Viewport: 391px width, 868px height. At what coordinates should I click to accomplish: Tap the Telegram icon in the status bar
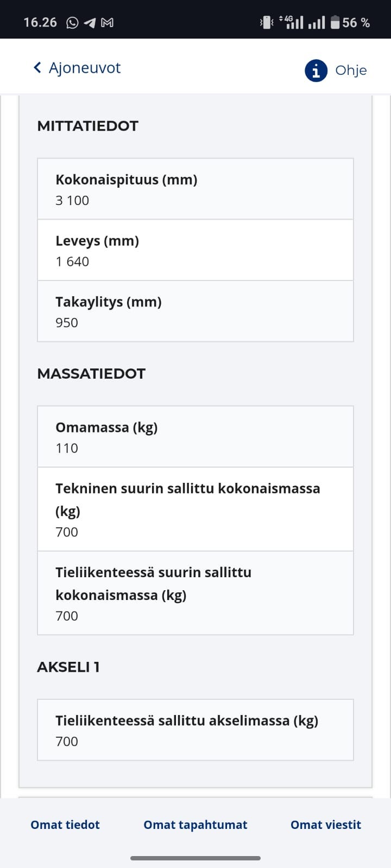[90, 22]
